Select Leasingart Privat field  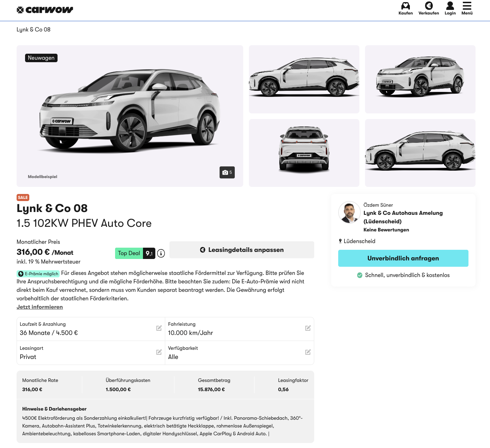pyautogui.click(x=91, y=353)
